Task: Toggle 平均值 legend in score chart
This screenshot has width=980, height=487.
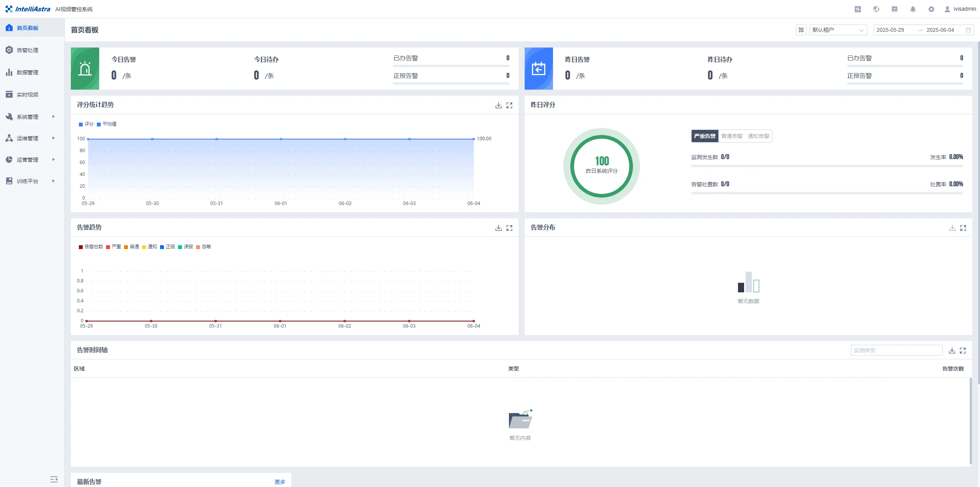Action: click(107, 124)
